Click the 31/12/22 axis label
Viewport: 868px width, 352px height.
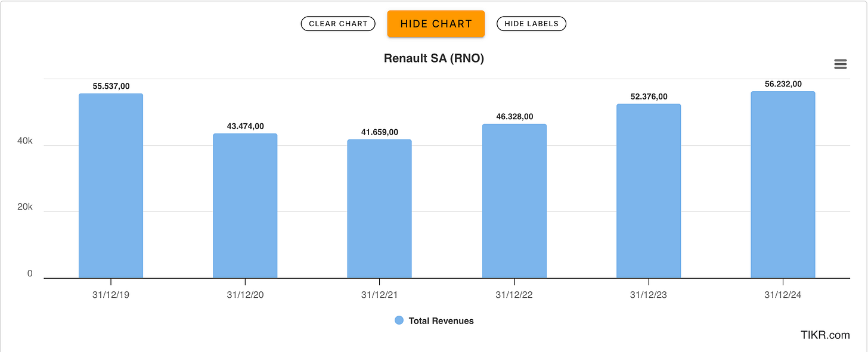click(514, 295)
